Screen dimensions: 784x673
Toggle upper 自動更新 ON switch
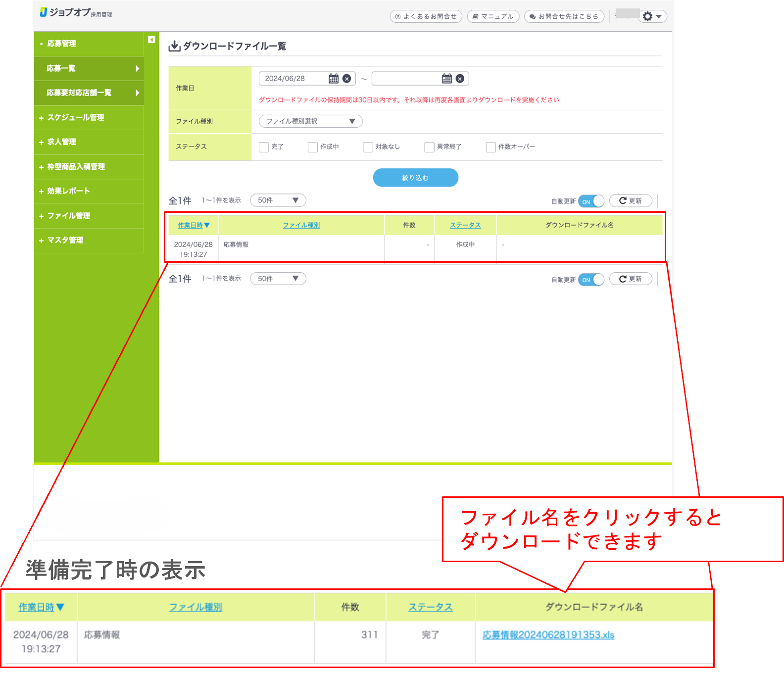click(x=591, y=201)
